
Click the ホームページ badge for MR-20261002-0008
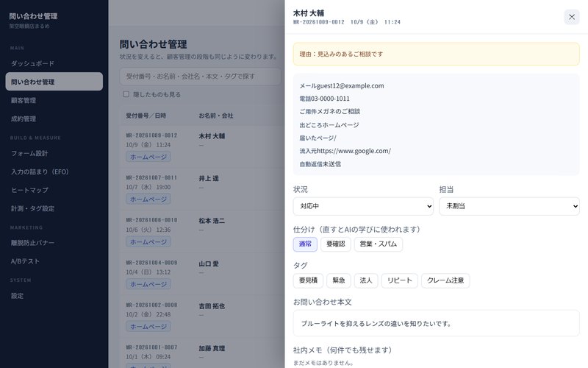[x=148, y=327]
